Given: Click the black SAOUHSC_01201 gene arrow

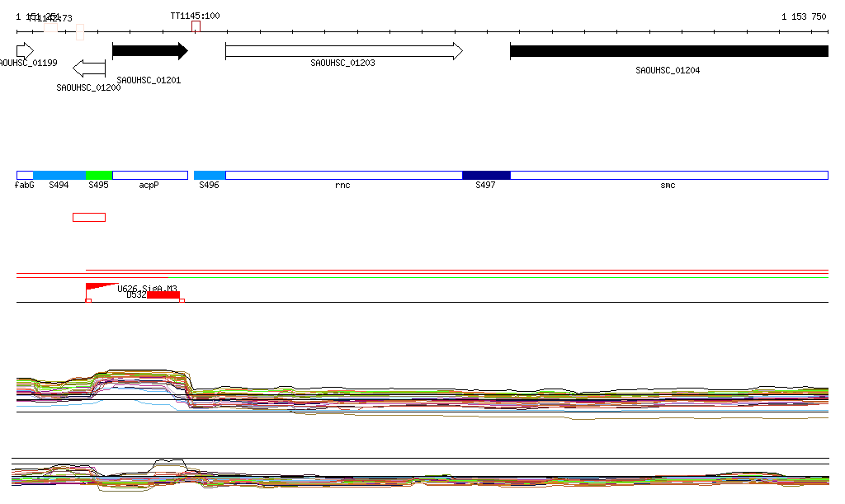Looking at the screenshot, I should [149, 51].
